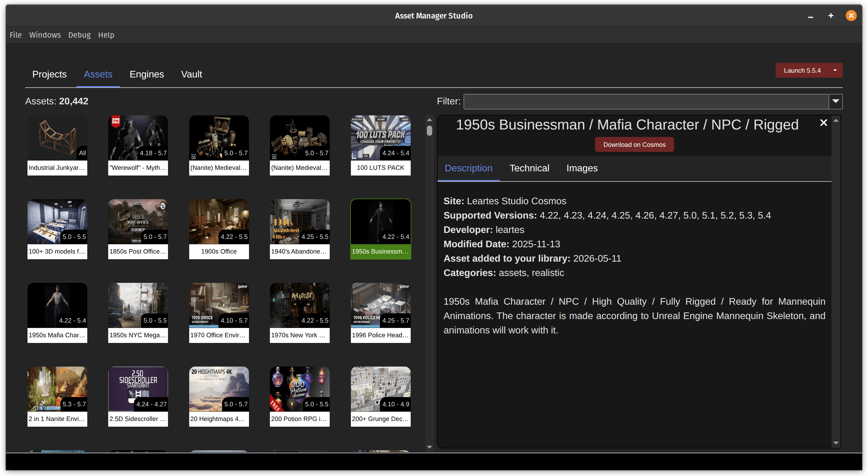The width and height of the screenshot is (868, 476).
Task: Open the 200+ Grunge Decals asset
Action: (380, 396)
